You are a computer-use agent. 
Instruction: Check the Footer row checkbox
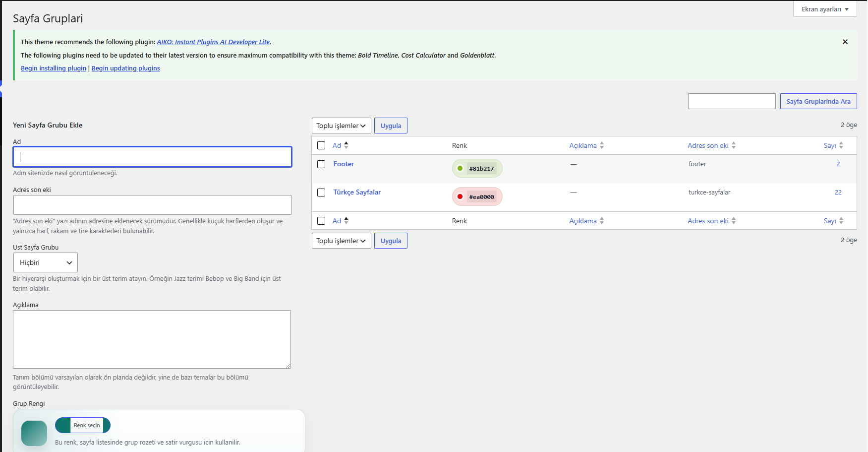pos(321,164)
